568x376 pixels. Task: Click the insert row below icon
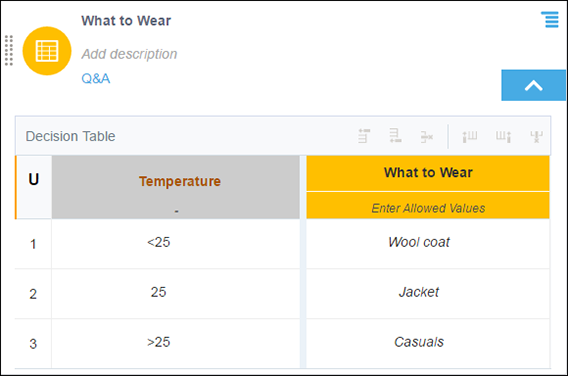[395, 136]
